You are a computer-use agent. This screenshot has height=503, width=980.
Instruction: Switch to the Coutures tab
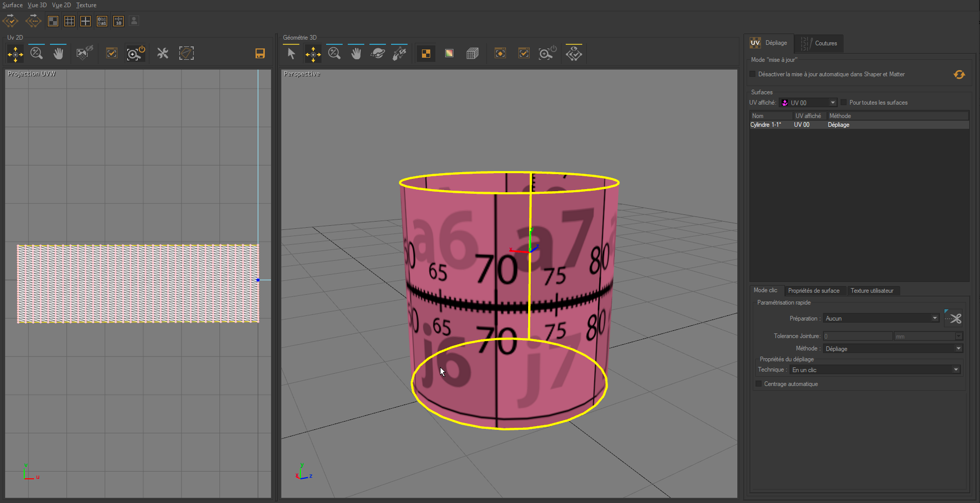(x=825, y=43)
